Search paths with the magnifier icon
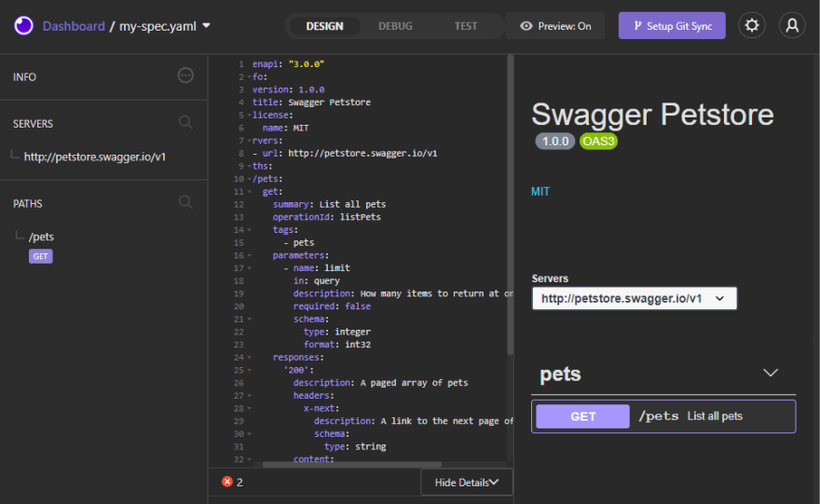820x504 pixels. pyautogui.click(x=185, y=202)
